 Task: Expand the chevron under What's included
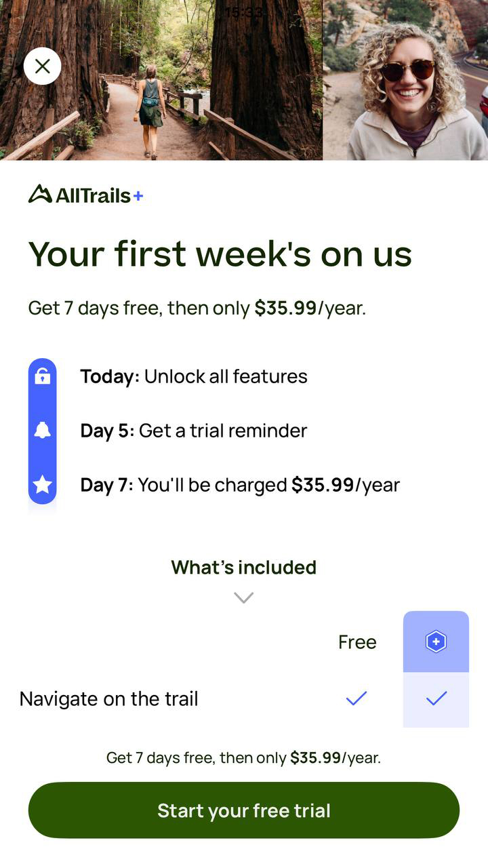pos(243,597)
